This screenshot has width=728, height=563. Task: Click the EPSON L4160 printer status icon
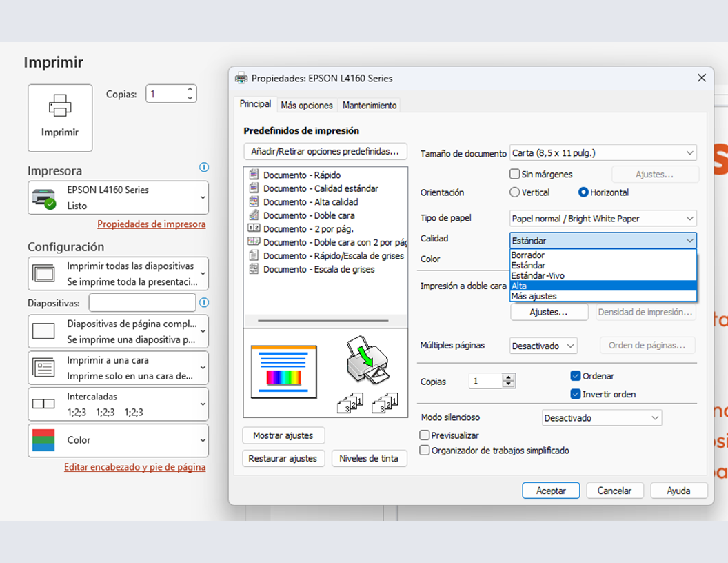pyautogui.click(x=44, y=198)
